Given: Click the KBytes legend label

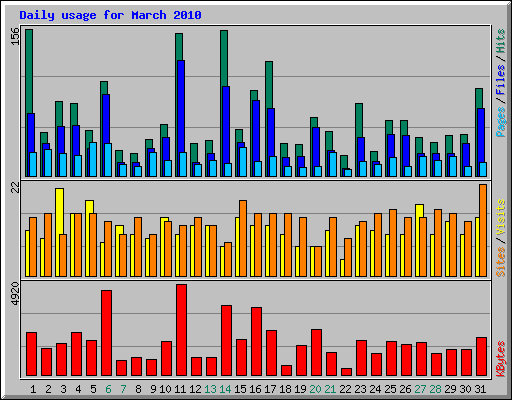Looking at the screenshot, I should [x=500, y=359].
